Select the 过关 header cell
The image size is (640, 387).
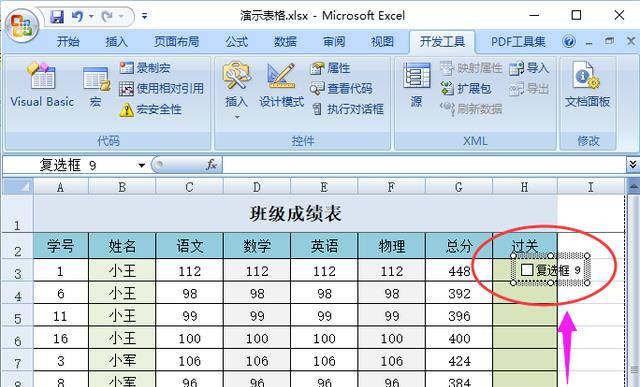524,246
